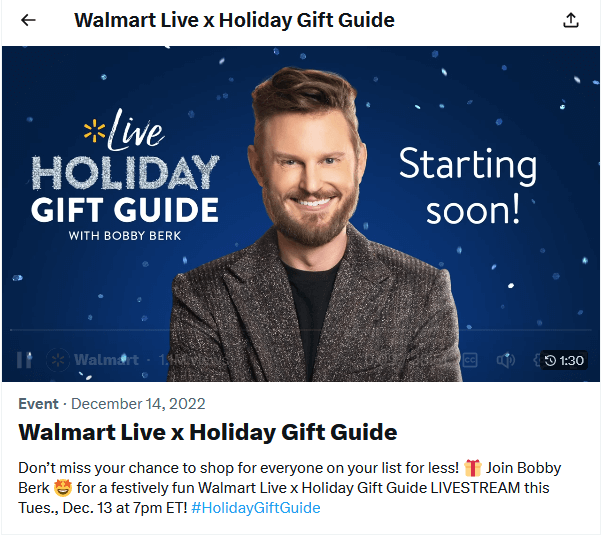Click the page title in top header

coord(235,20)
